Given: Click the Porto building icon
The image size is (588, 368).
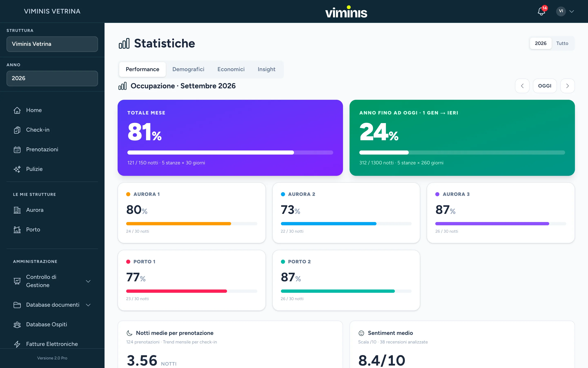Looking at the screenshot, I should pos(17,230).
